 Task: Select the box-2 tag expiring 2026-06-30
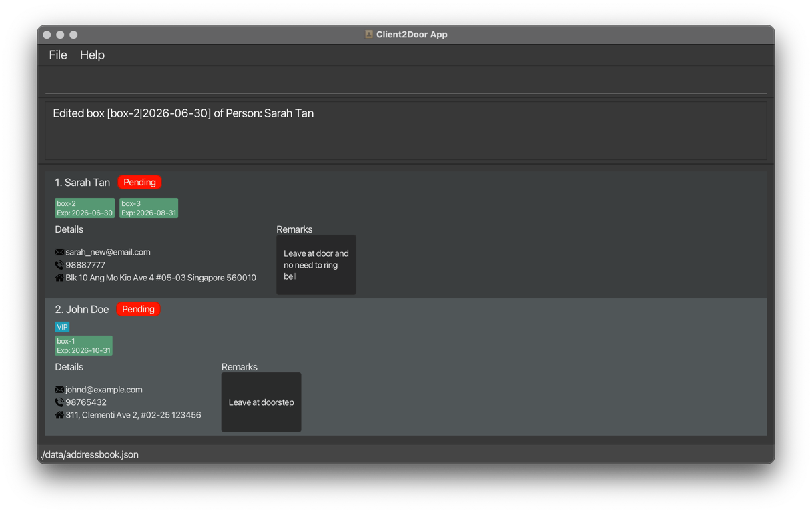pyautogui.click(x=85, y=208)
